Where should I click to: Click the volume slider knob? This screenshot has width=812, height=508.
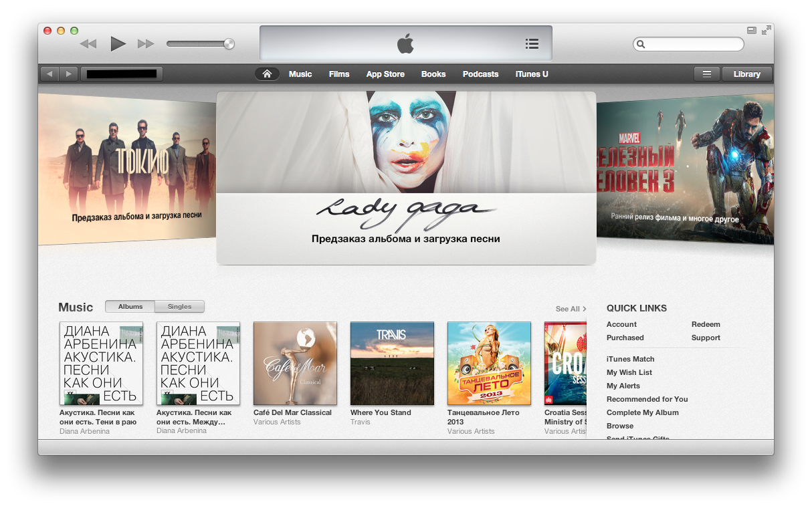click(x=229, y=44)
